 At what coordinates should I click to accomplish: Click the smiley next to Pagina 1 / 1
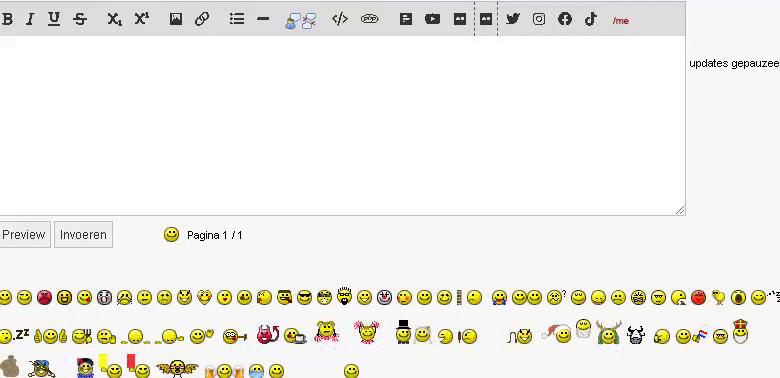pos(171,235)
